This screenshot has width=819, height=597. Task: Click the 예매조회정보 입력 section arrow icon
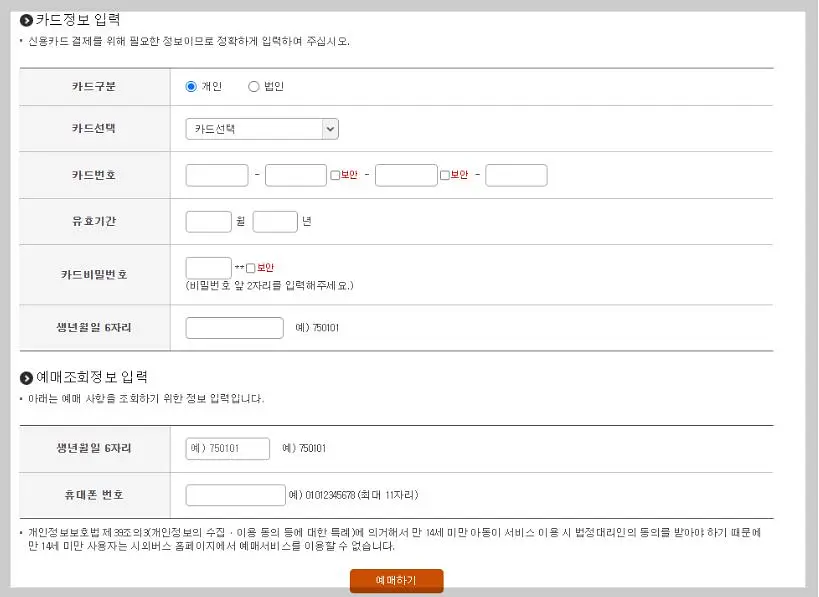coord(26,378)
